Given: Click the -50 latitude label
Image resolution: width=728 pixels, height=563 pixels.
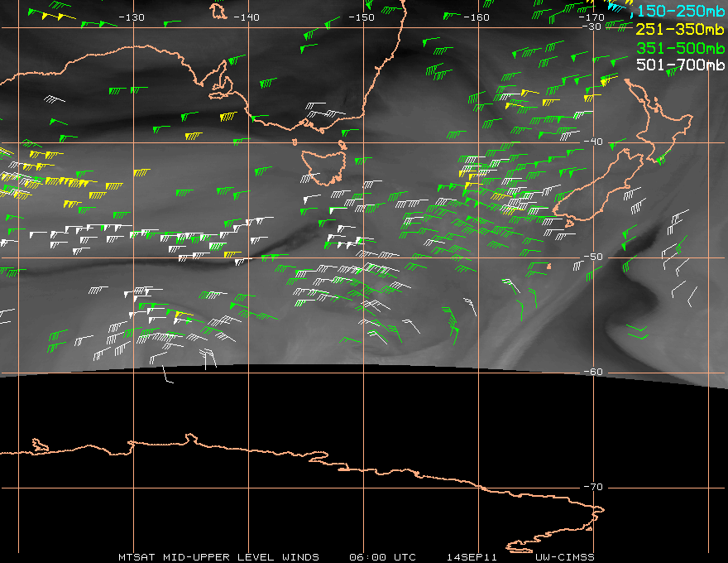Looking at the screenshot, I should point(592,257).
